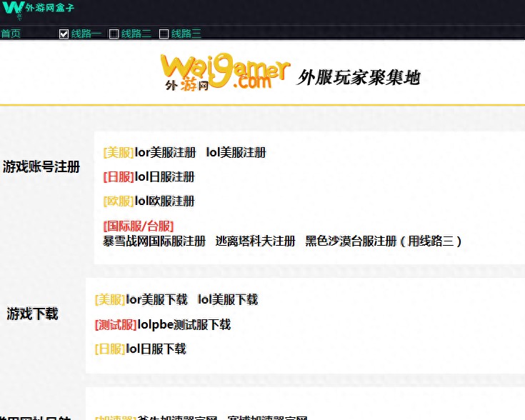This screenshot has width=525, height=420.
Task: Click the [日服] tag before lol日服下载
Action: [x=110, y=349]
